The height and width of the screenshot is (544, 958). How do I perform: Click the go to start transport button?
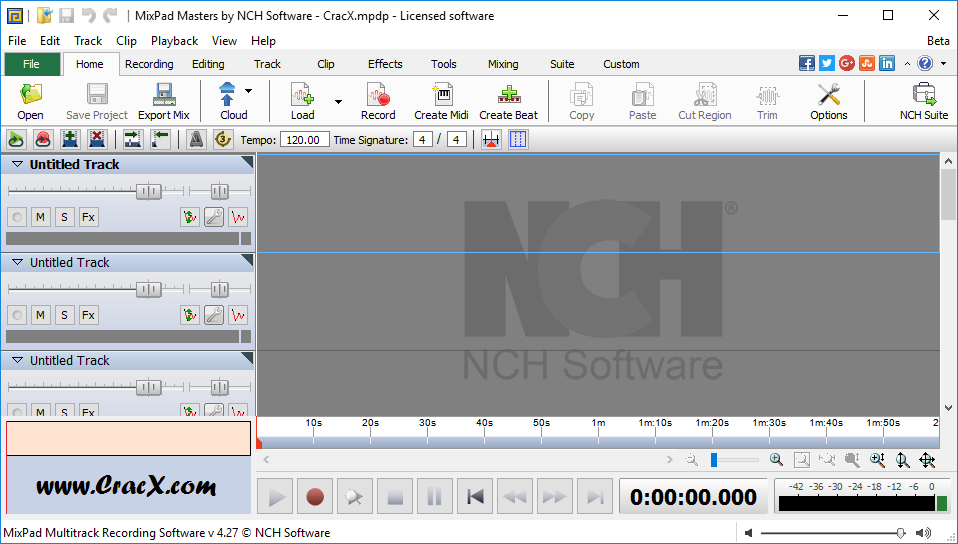[475, 496]
